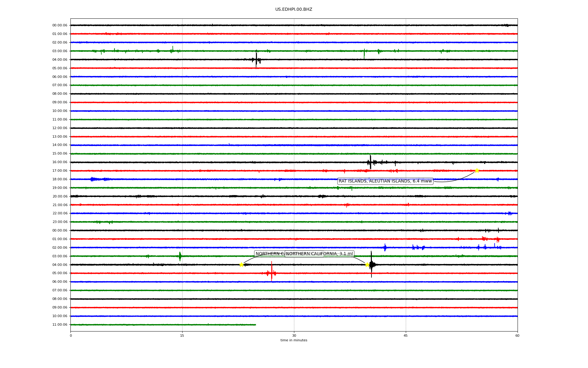
Task: Click the 'time in minutes' axis label
Action: coord(293,340)
